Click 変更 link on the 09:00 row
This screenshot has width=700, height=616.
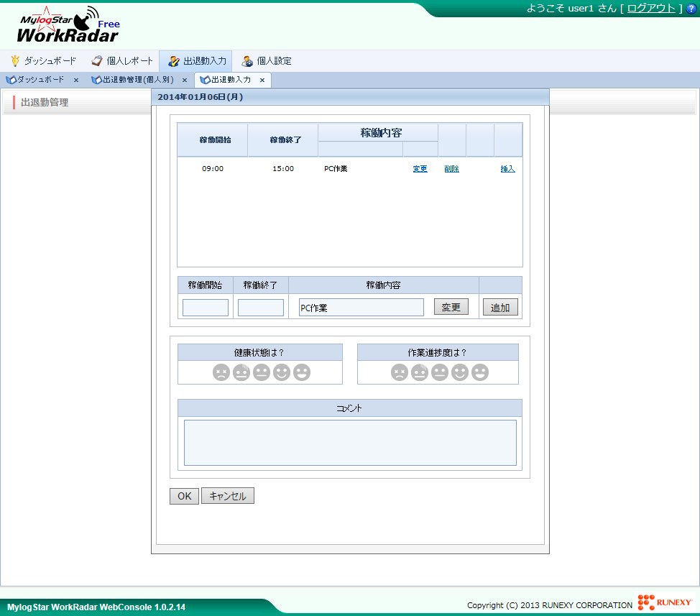pyautogui.click(x=420, y=168)
